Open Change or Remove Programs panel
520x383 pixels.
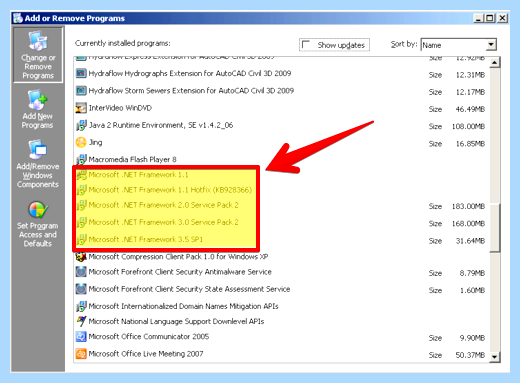38,55
